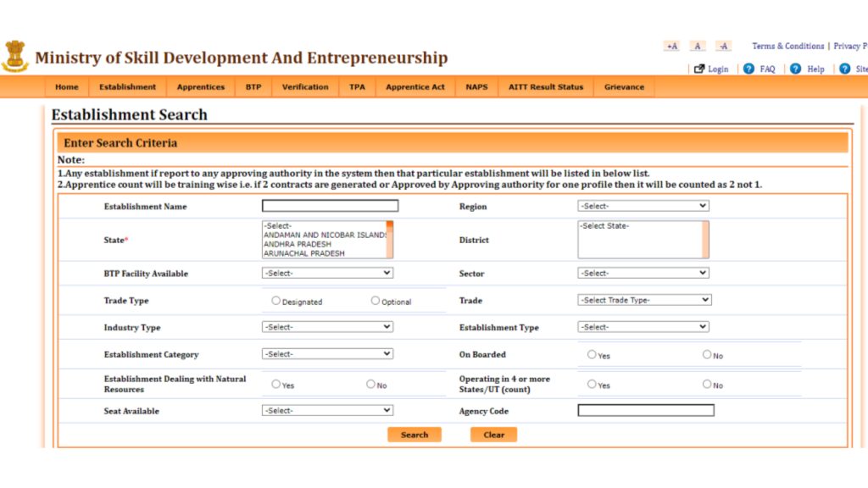Open the Region dropdown
The width and height of the screenshot is (868, 488).
(x=643, y=206)
